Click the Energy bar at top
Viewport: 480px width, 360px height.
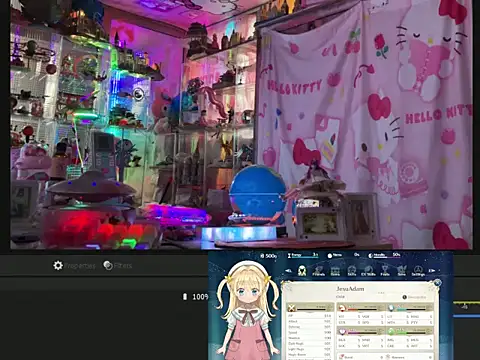[303, 255]
